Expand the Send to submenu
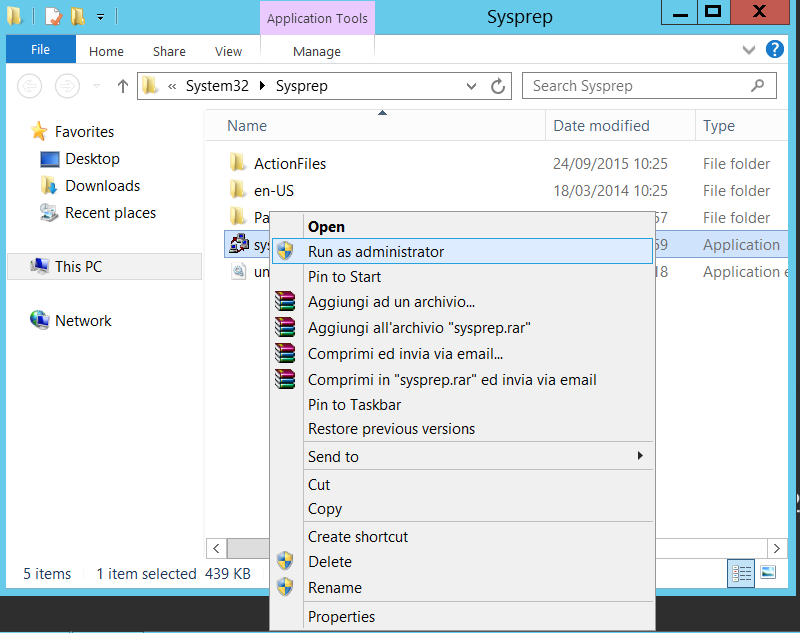The width and height of the screenshot is (800, 633). point(462,457)
